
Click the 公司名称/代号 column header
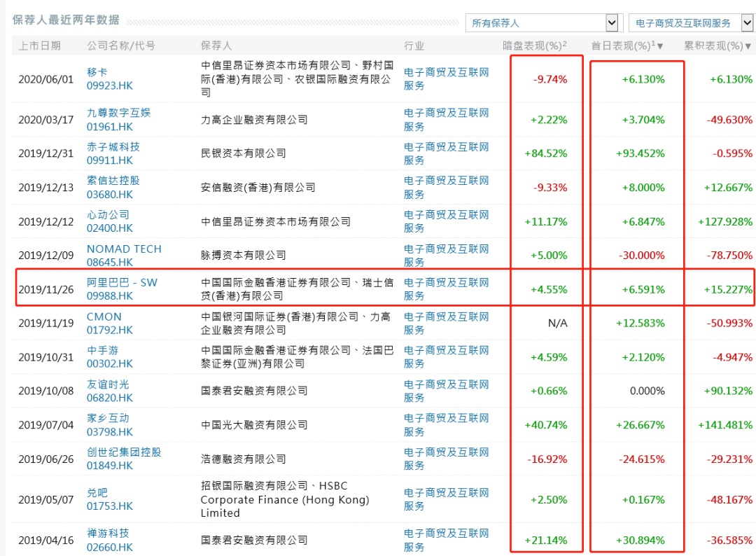[x=121, y=46]
